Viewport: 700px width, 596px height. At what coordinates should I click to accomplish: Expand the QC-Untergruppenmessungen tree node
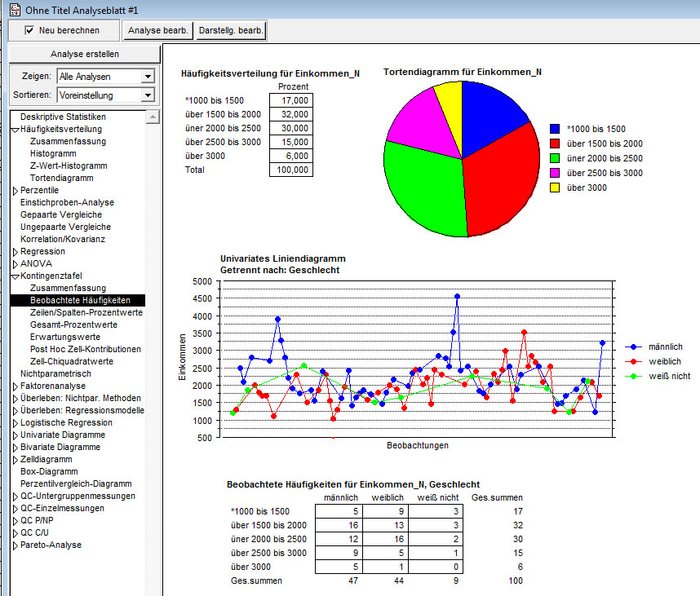coord(16,497)
